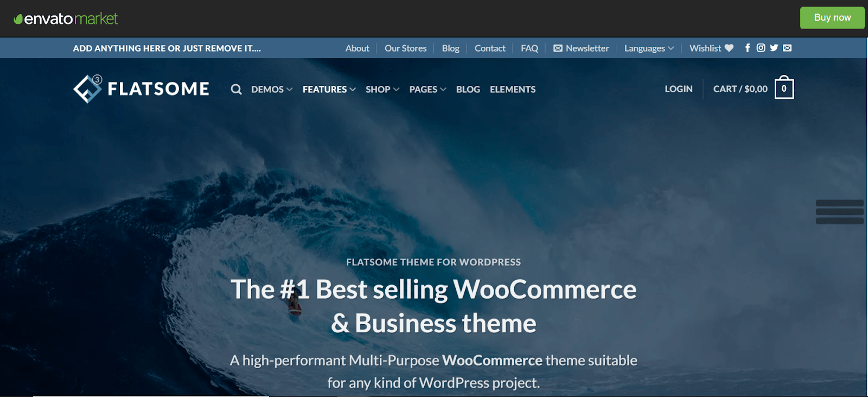Click the FLATSOME logo text
Image resolution: width=868 pixels, height=397 pixels.
158,89
